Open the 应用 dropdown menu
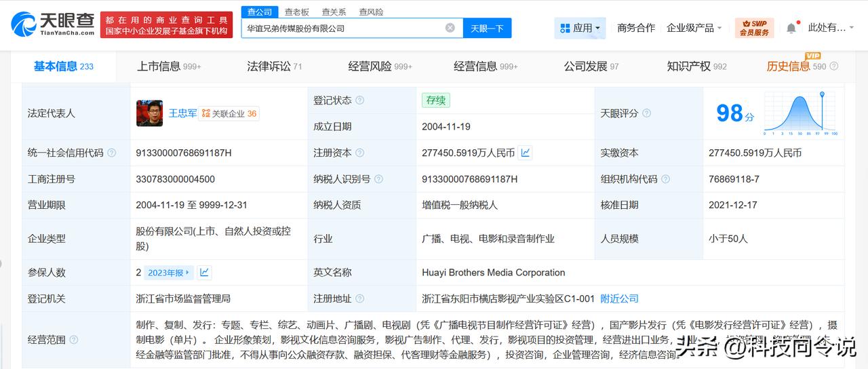 pyautogui.click(x=580, y=28)
